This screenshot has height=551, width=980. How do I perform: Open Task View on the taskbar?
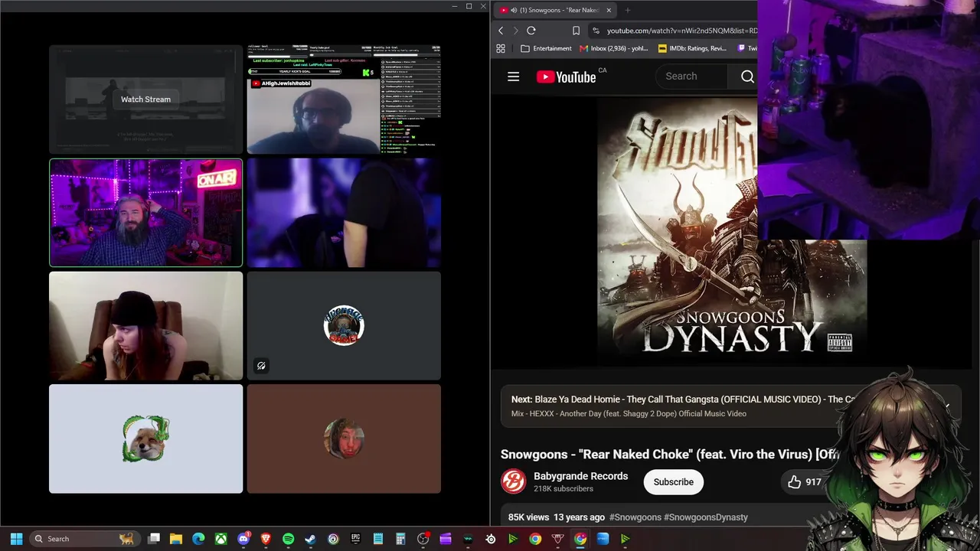click(154, 539)
